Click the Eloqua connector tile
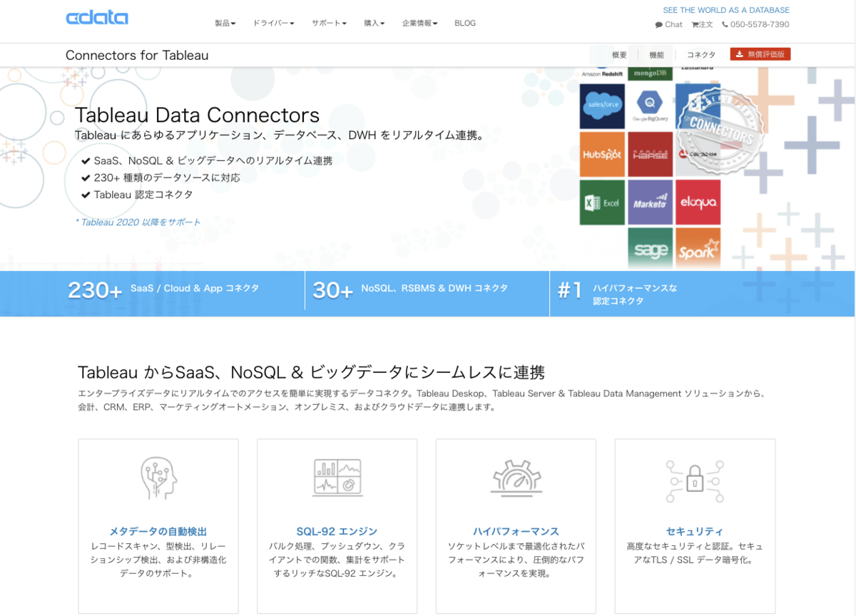The image size is (856, 616). click(x=698, y=202)
